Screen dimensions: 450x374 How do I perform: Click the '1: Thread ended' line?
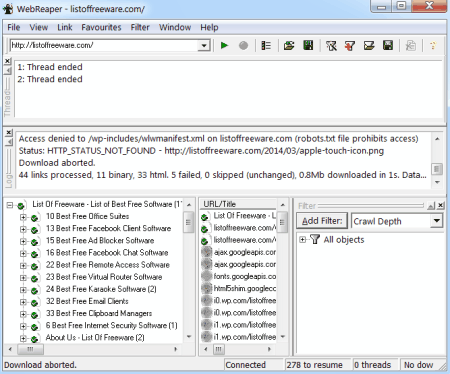(x=50, y=67)
